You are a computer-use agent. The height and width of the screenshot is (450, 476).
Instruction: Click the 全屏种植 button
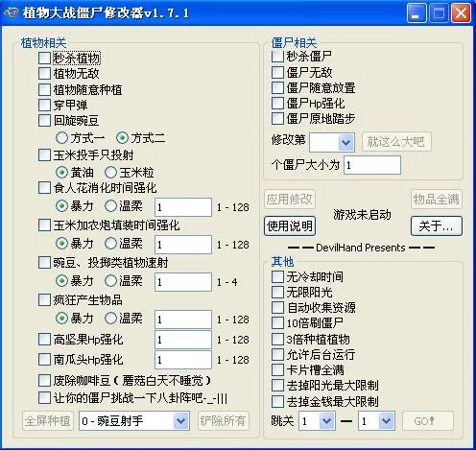click(48, 420)
